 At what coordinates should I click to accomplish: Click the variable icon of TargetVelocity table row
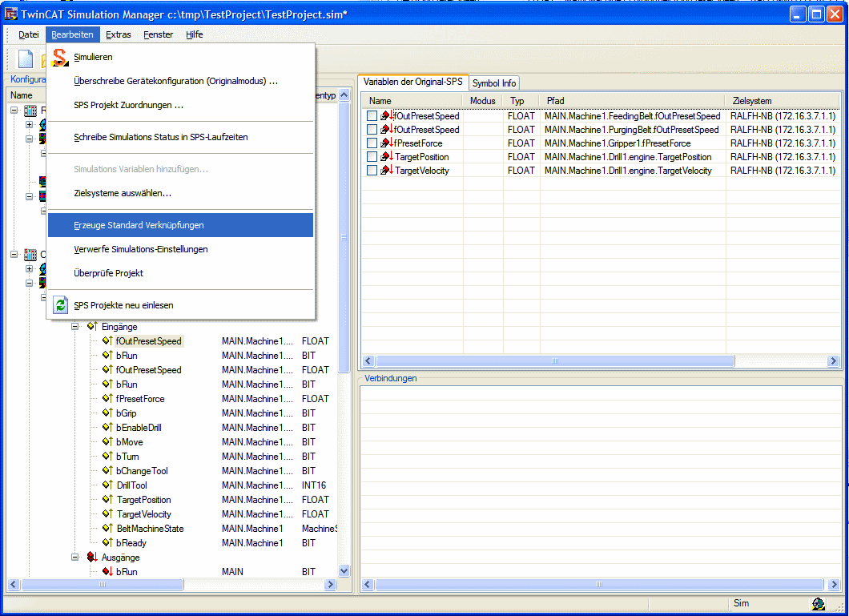coord(387,170)
